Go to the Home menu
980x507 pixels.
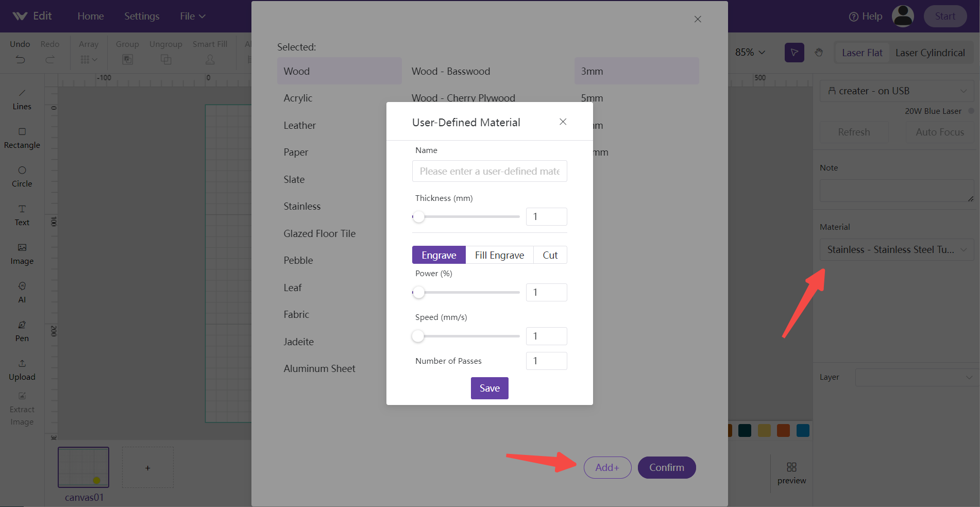pos(91,16)
